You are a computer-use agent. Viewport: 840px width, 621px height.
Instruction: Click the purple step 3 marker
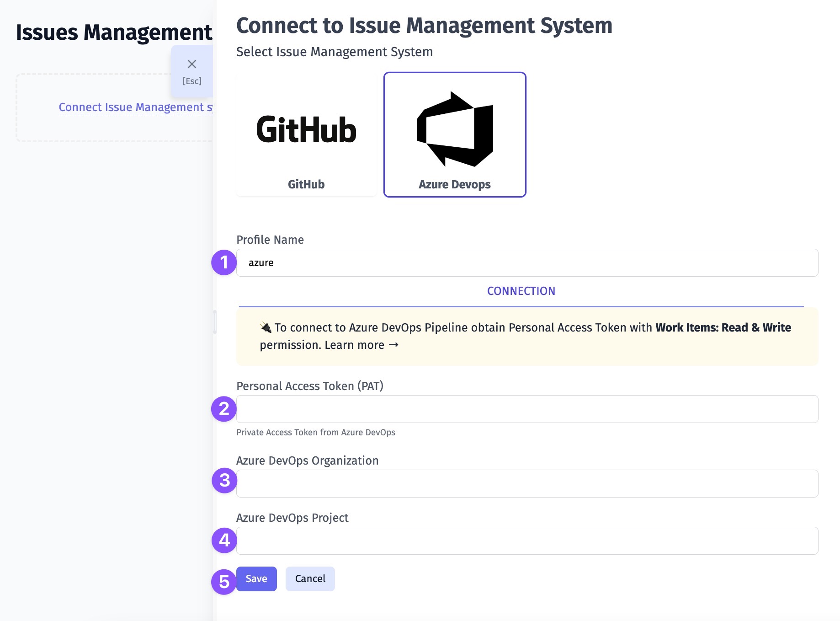coord(224,481)
